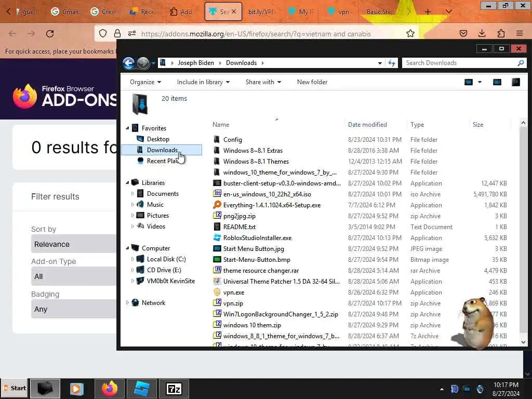
Task: Click Explorer's forward navigation arrow
Action: pos(143,63)
